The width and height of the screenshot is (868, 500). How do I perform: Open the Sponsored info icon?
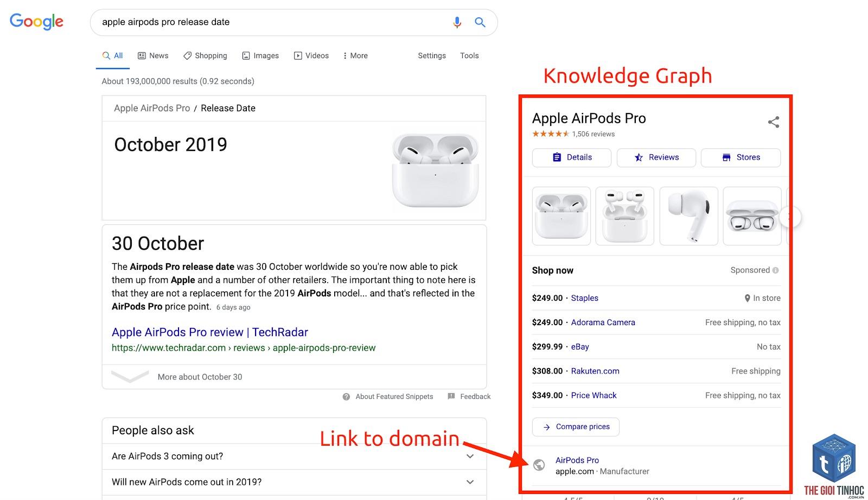pyautogui.click(x=775, y=270)
